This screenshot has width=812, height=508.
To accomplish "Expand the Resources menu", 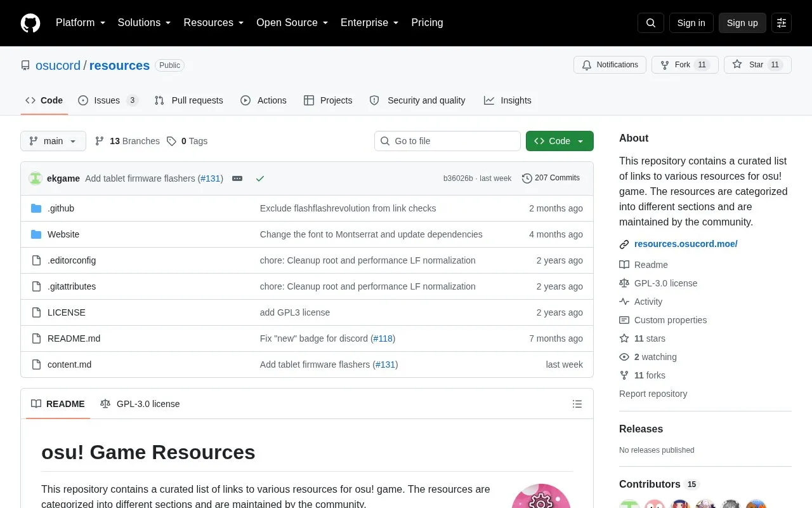I will 214,23.
